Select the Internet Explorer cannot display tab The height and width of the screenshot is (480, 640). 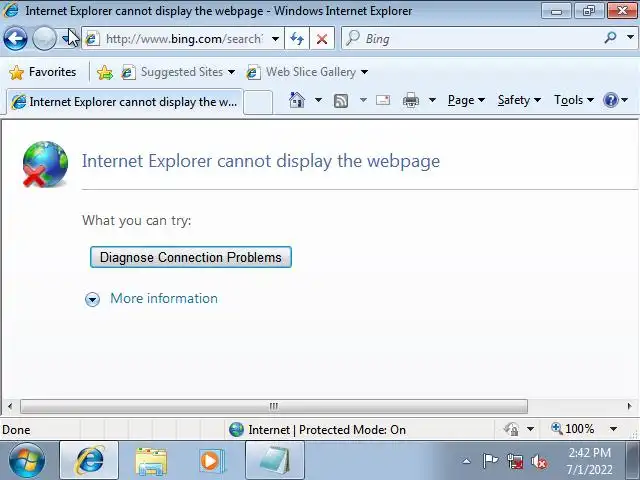click(125, 102)
